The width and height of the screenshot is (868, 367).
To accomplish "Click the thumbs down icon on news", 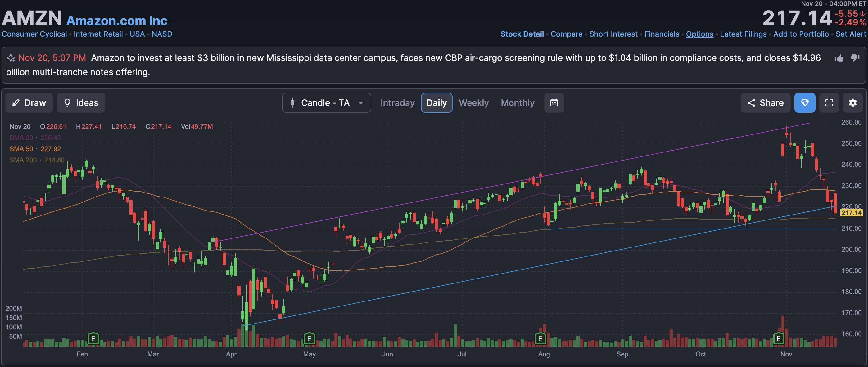I will 855,58.
